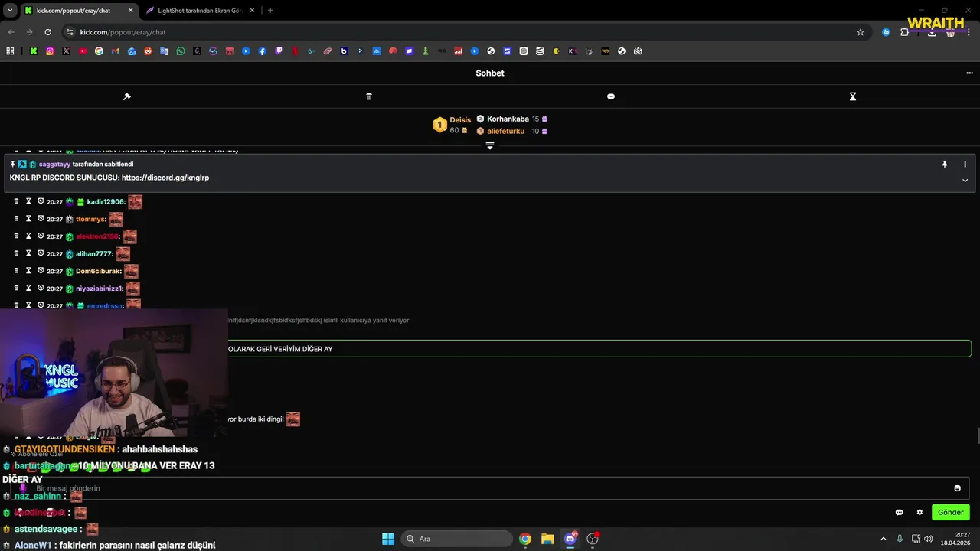
Task: Ban alihan7777 using the shield icon
Action: (x=41, y=253)
